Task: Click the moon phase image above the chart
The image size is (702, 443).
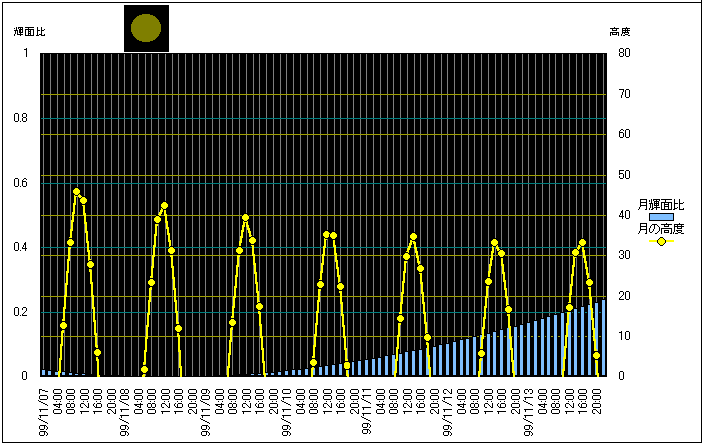Action: point(146,28)
